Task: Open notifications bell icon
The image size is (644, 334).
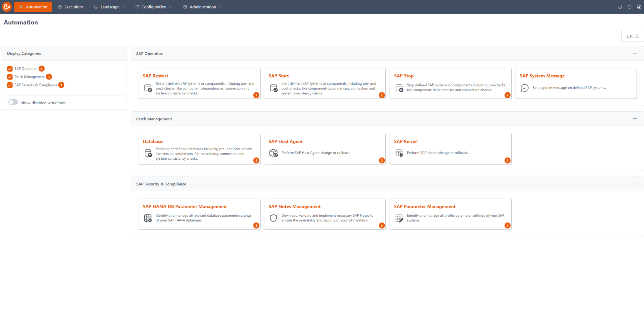Action: pyautogui.click(x=629, y=7)
